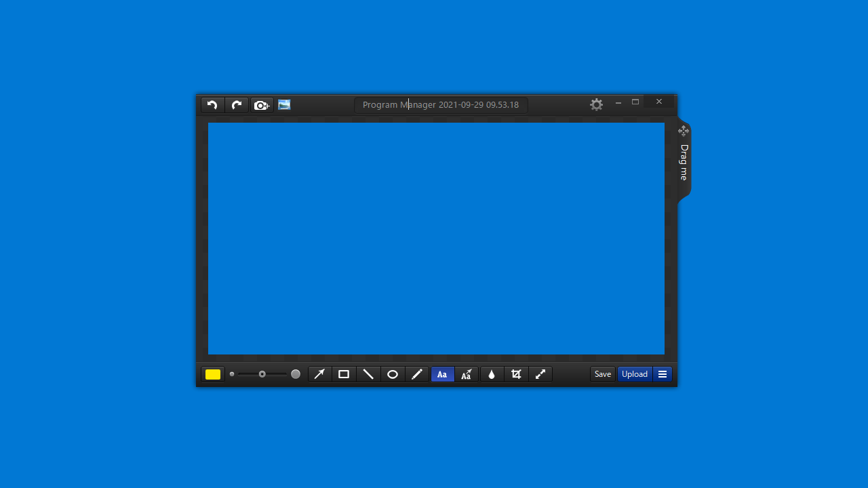
Task: Select the Blur droplet tool
Action: [x=492, y=374]
